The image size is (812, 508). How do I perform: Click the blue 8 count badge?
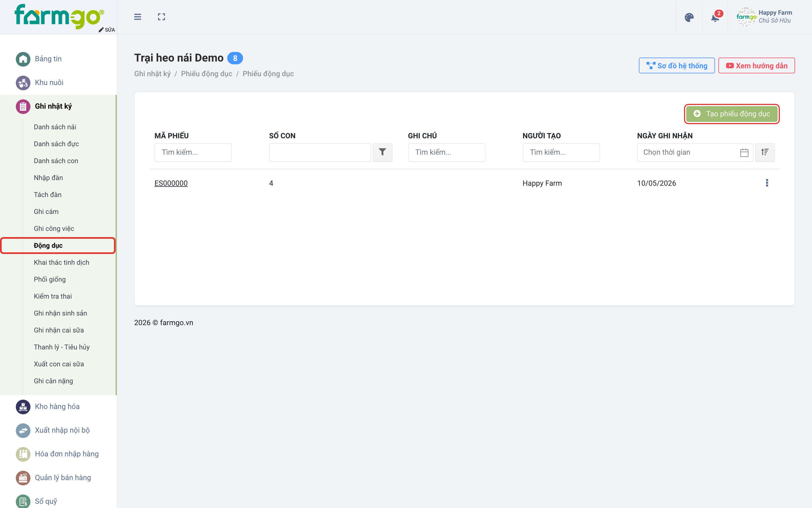coord(235,58)
